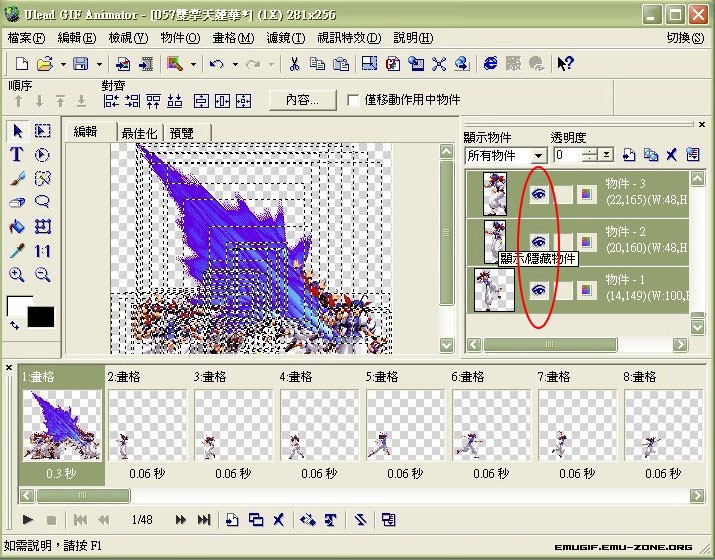Click the last frame button

click(204, 519)
